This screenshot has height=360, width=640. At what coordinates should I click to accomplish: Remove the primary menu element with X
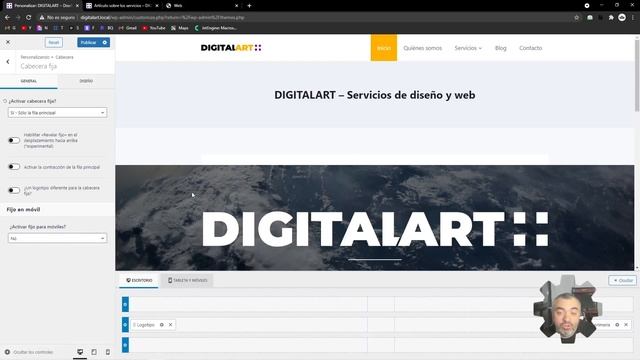(x=626, y=325)
